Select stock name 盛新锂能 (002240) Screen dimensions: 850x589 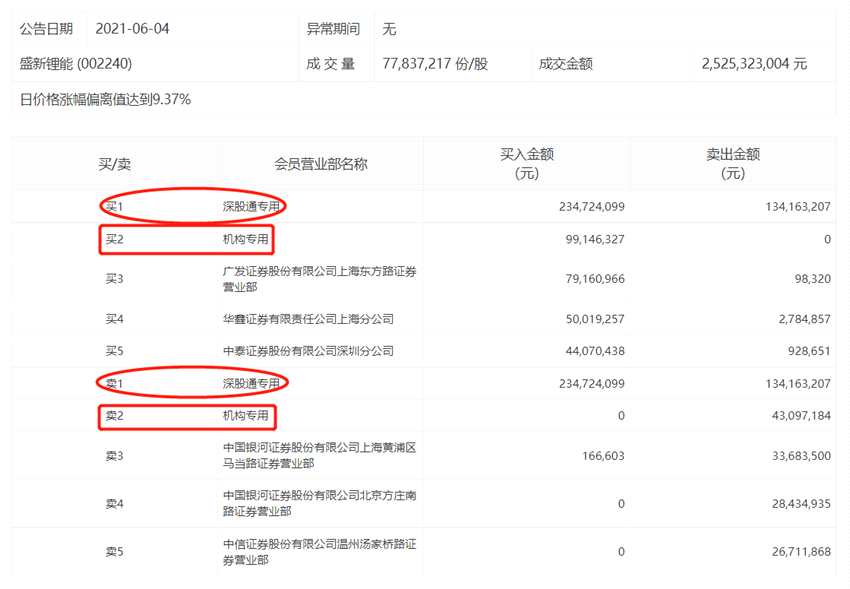(x=76, y=63)
